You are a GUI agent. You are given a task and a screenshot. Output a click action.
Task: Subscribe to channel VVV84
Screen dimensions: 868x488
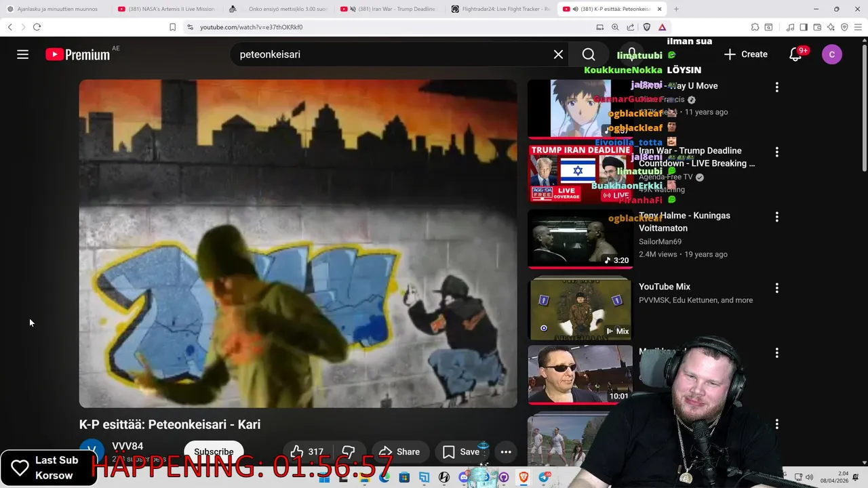[214, 452]
